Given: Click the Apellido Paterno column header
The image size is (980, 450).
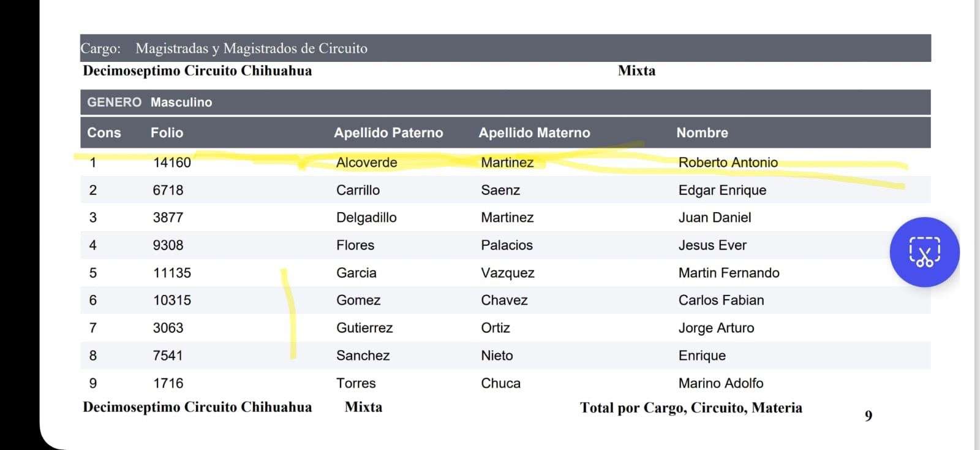Looking at the screenshot, I should coord(388,133).
